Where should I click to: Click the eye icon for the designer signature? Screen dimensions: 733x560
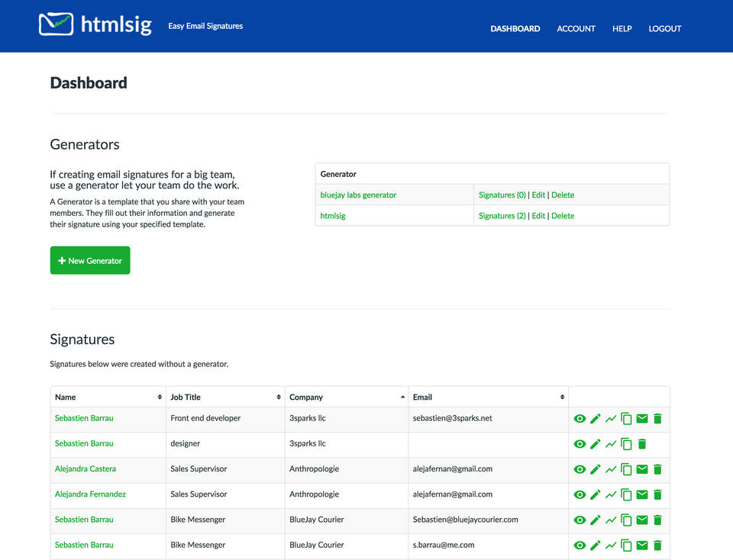point(580,444)
